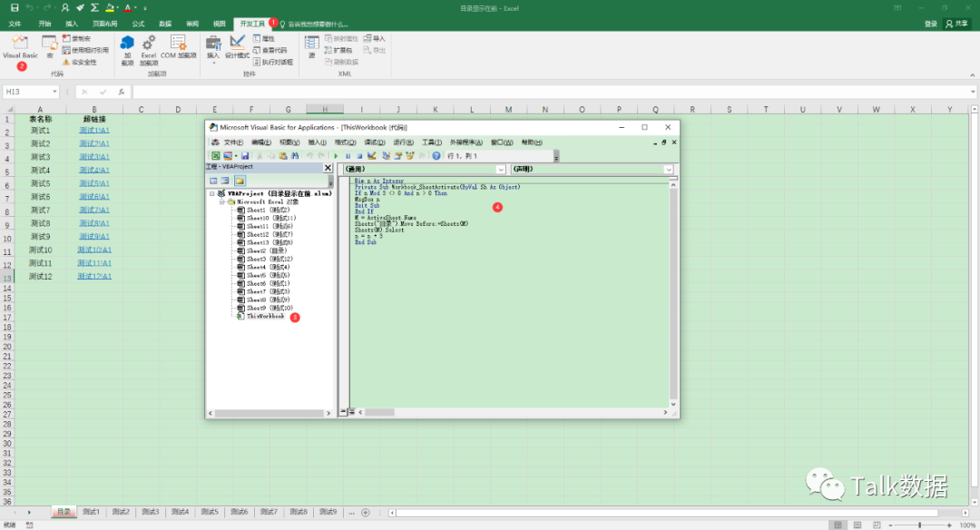Open the Procedure (声明) dropdown in code window

coord(669,170)
